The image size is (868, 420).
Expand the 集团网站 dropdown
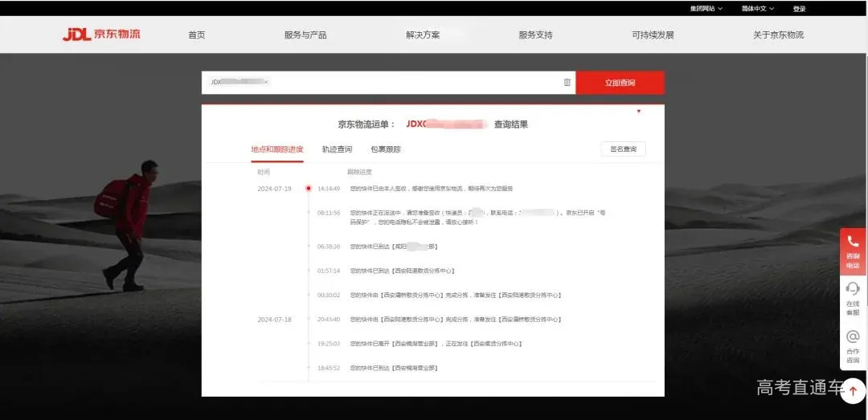pyautogui.click(x=706, y=8)
